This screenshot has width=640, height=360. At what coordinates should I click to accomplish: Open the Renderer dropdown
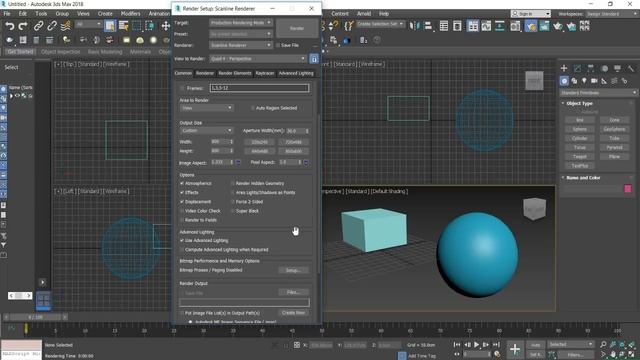tap(241, 45)
